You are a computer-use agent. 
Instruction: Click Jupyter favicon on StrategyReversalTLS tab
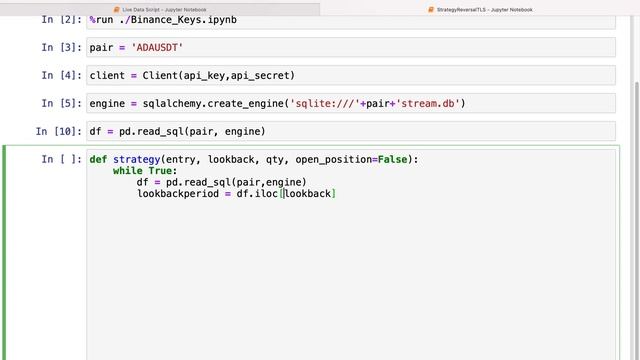[x=431, y=9]
